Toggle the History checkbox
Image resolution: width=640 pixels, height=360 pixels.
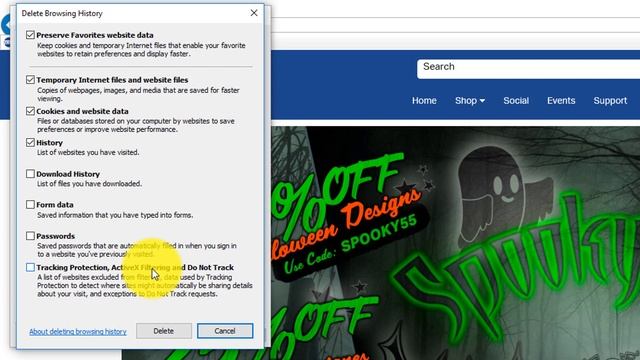click(x=30, y=142)
